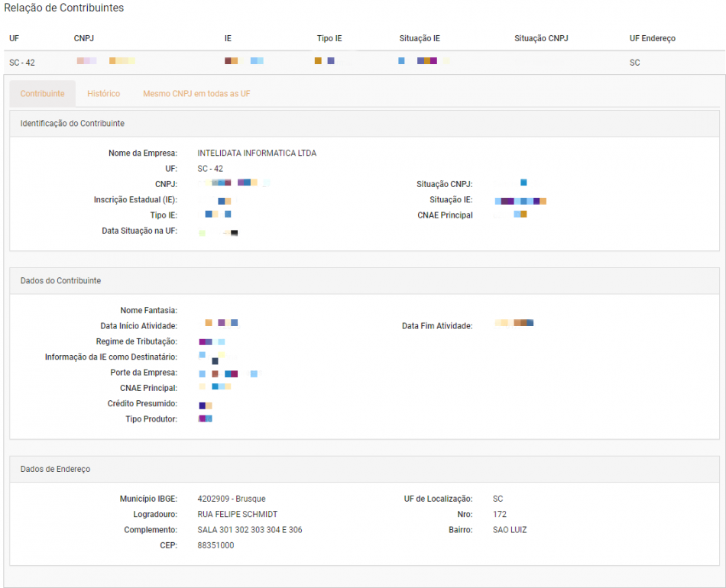Click the "CNPJ:" label in Identificação section
Viewport: 726px width, 588px height.
[167, 184]
